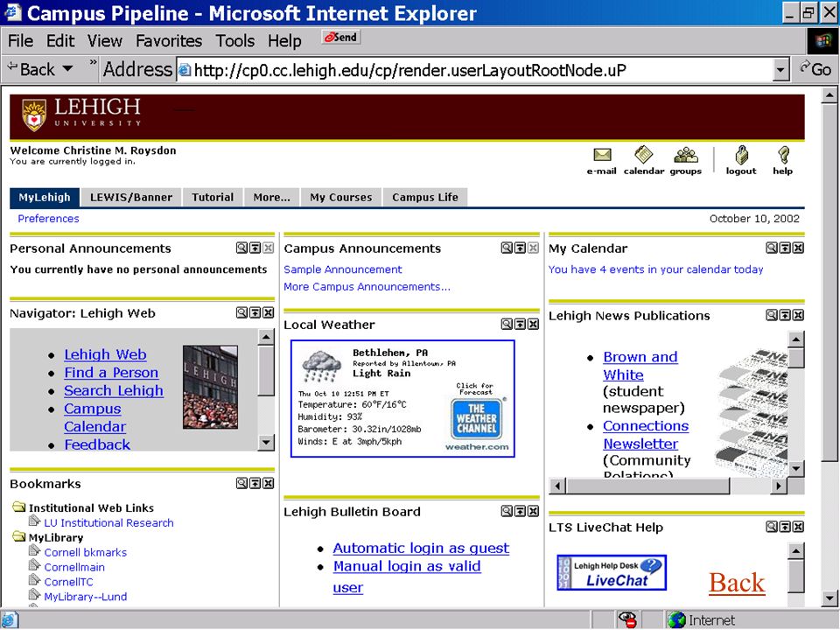The width and height of the screenshot is (840, 630).
Task: Open the Tools menu
Action: click(x=235, y=41)
